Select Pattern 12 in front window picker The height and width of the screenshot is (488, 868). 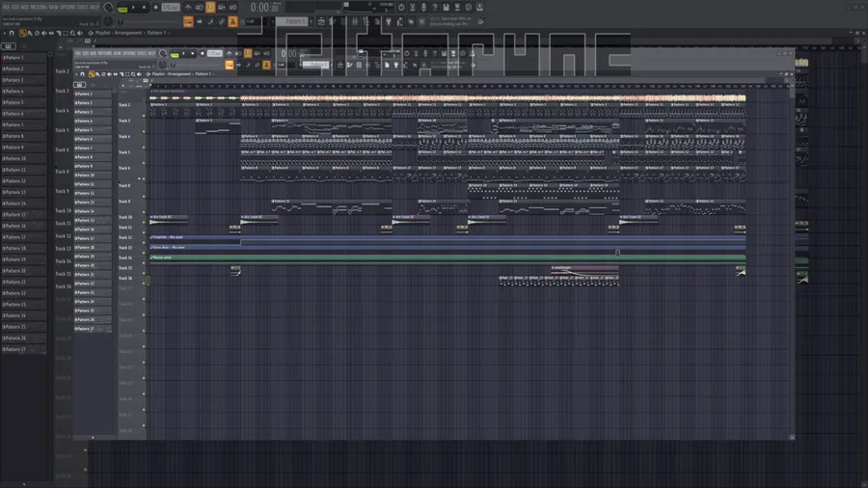pyautogui.click(x=93, y=193)
